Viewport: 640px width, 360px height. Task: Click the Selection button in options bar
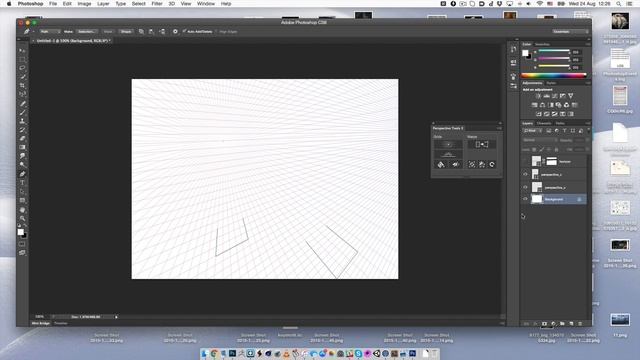(86, 31)
